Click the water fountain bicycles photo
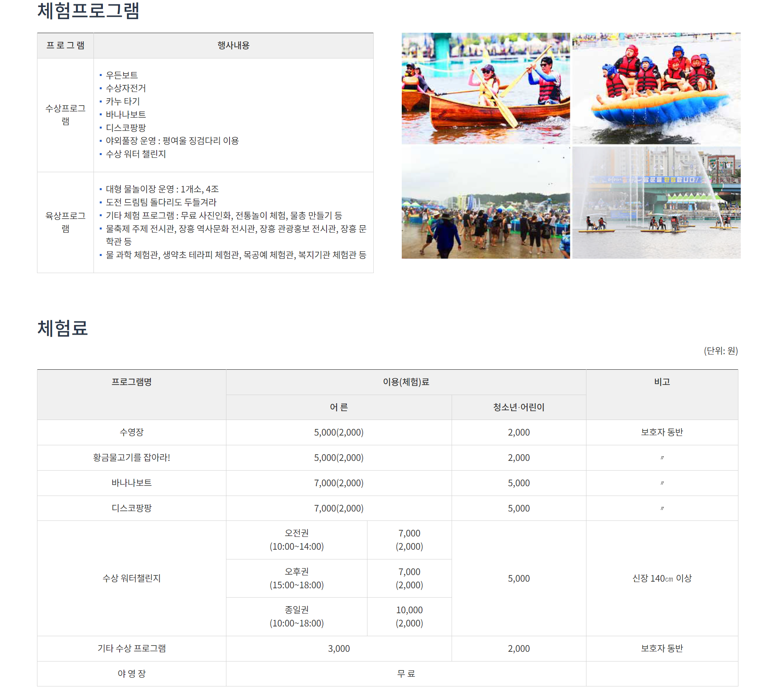 coord(656,203)
